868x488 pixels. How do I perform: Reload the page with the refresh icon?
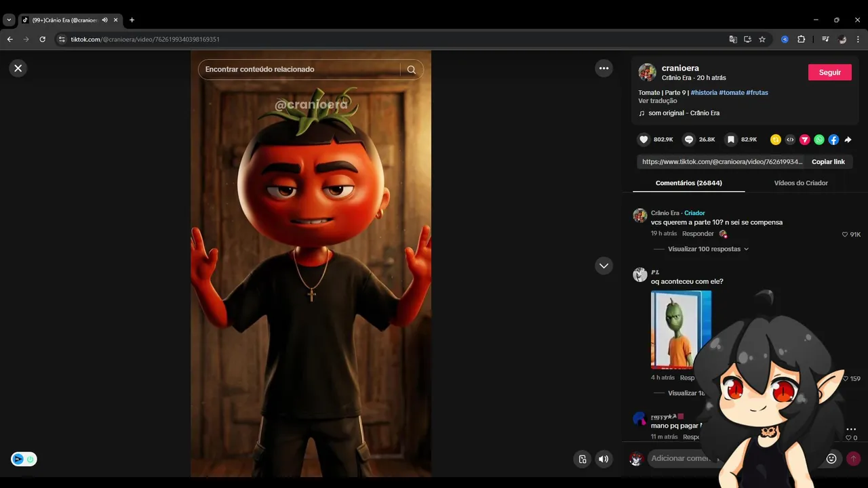42,39
